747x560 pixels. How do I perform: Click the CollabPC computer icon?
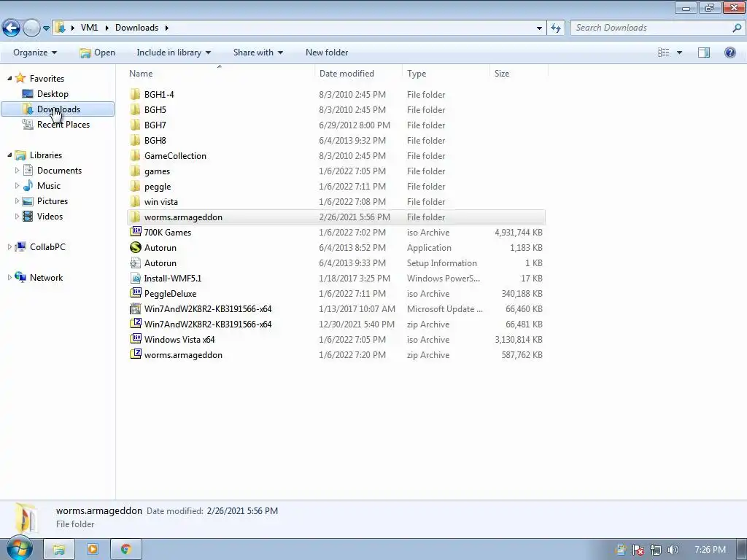[x=20, y=246]
